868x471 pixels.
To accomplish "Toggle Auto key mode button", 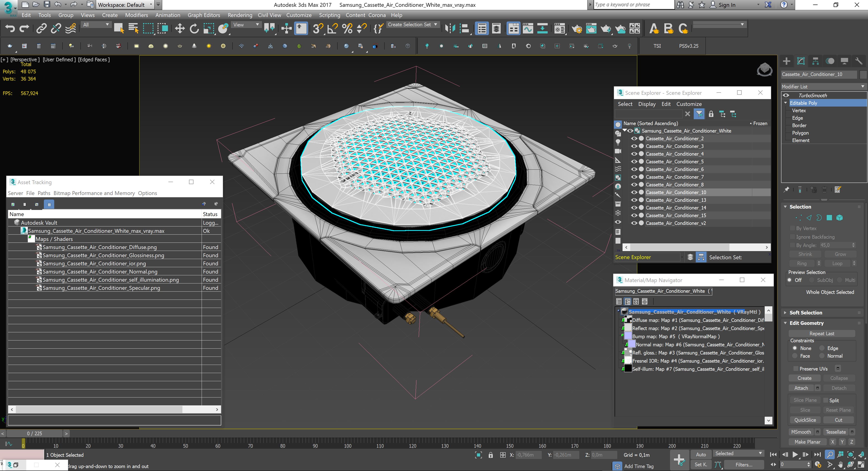I will click(x=701, y=454).
